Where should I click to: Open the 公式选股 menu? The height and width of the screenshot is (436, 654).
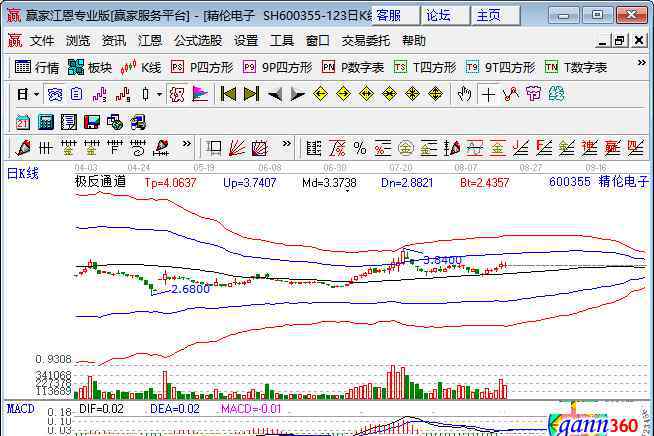tap(198, 40)
